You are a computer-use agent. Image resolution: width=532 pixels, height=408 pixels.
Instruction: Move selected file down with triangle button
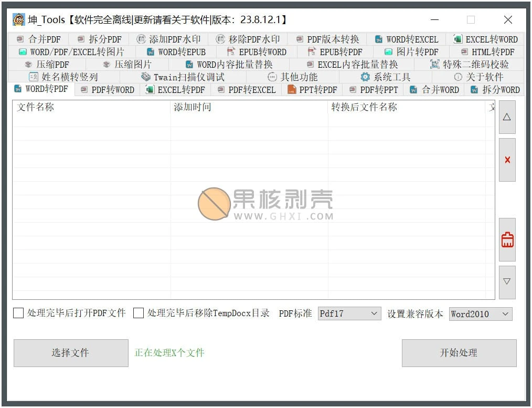tap(507, 282)
